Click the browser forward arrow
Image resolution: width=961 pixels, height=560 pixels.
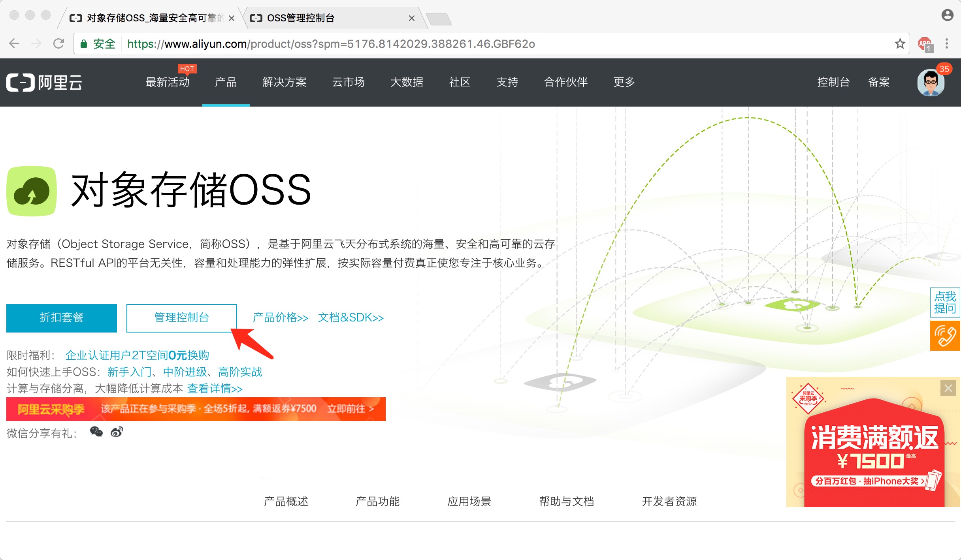(36, 43)
